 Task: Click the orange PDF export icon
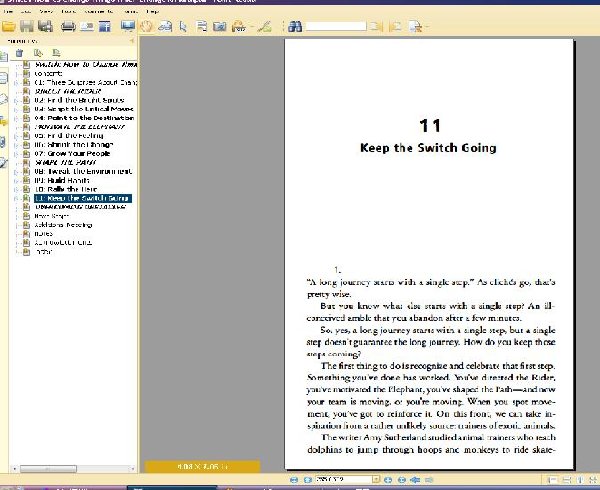coord(239,26)
